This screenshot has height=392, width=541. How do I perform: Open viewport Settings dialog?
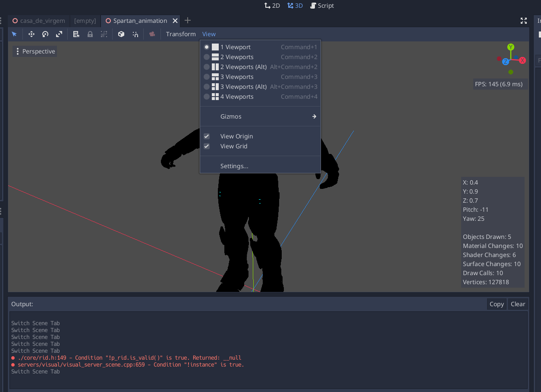[234, 166]
